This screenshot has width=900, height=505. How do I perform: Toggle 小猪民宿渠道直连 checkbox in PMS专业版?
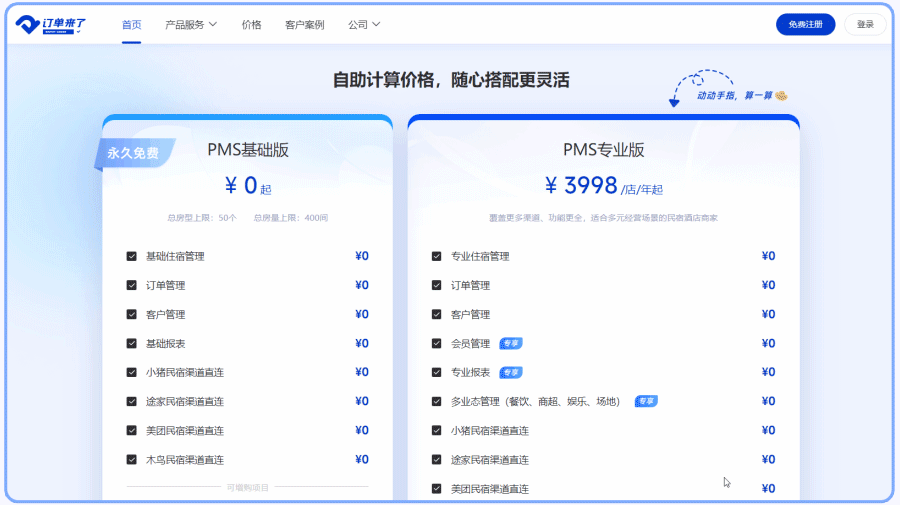436,430
